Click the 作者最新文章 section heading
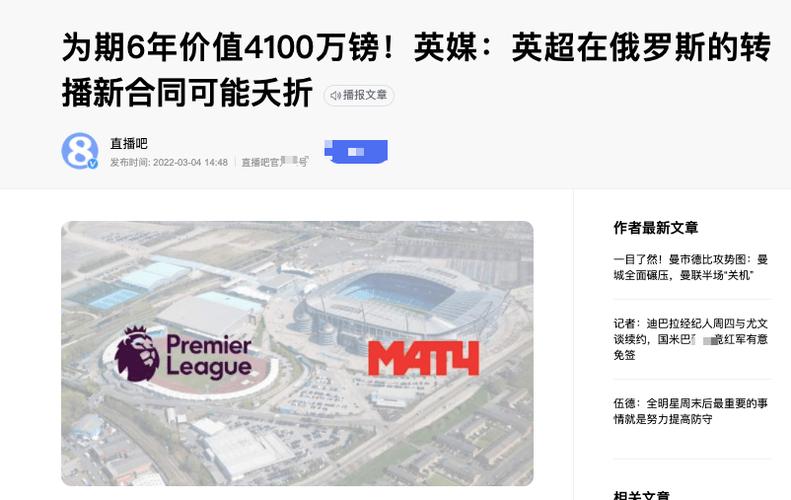The height and width of the screenshot is (500, 791). 656,228
